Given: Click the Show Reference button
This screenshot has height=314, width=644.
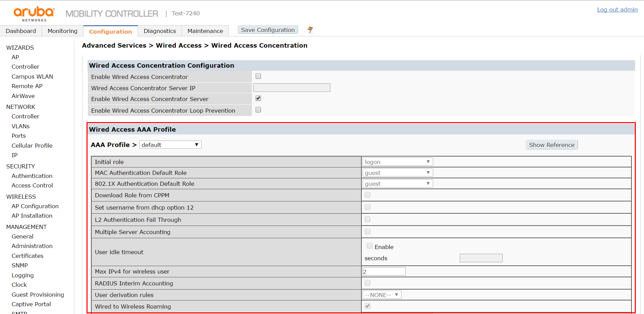Looking at the screenshot, I should tap(551, 144).
